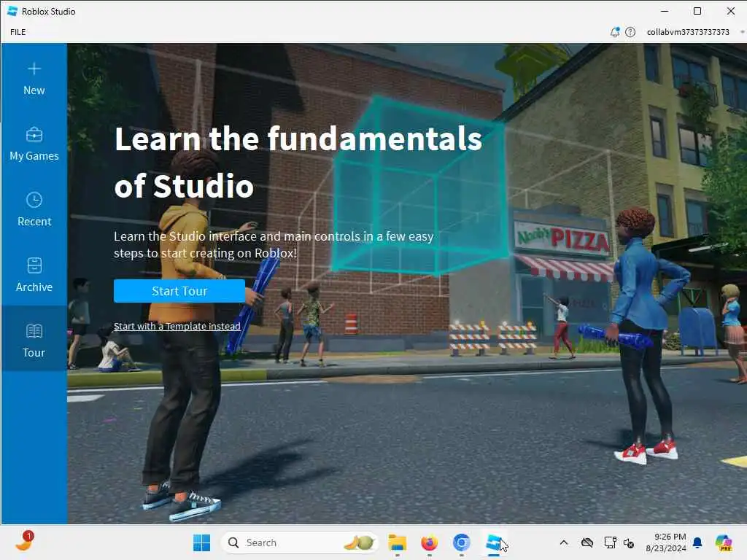Open the display/network tray icon
The width and height of the screenshot is (747, 560).
(x=610, y=542)
